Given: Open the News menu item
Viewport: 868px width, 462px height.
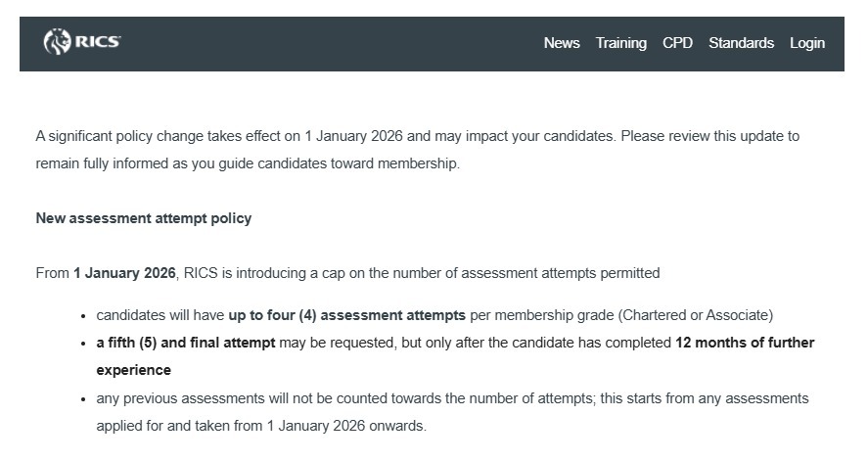Looking at the screenshot, I should tap(562, 43).
